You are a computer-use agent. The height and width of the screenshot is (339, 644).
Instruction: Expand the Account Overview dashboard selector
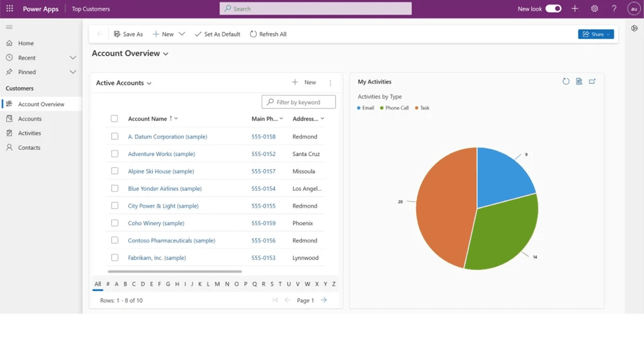[x=166, y=53]
